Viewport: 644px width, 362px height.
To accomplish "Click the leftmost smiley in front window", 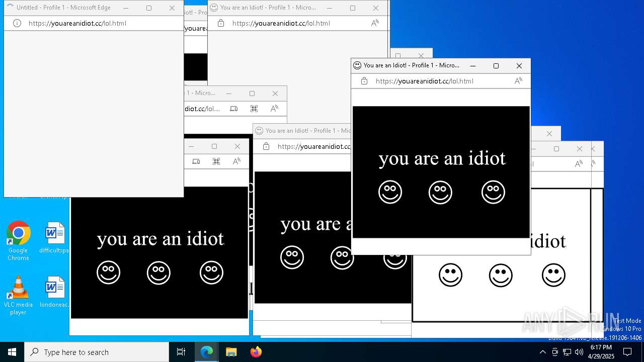I will (390, 192).
